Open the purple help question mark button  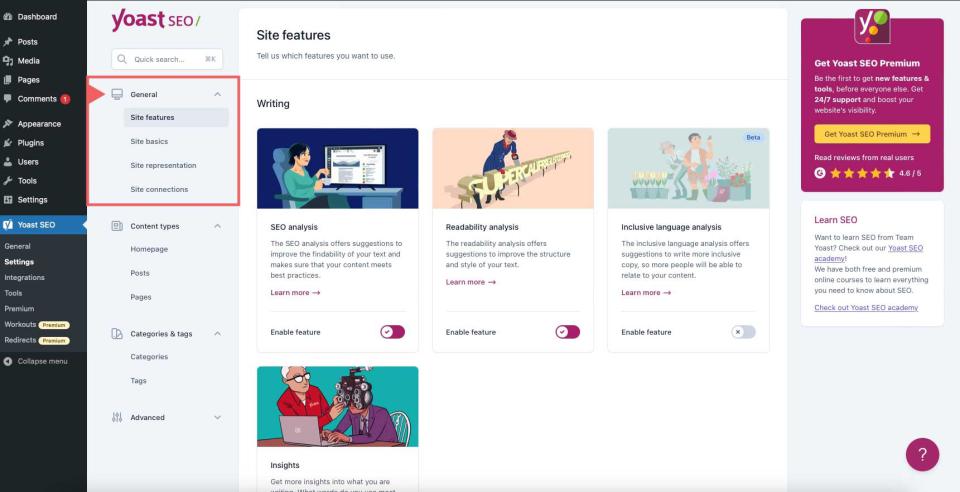[922, 454]
